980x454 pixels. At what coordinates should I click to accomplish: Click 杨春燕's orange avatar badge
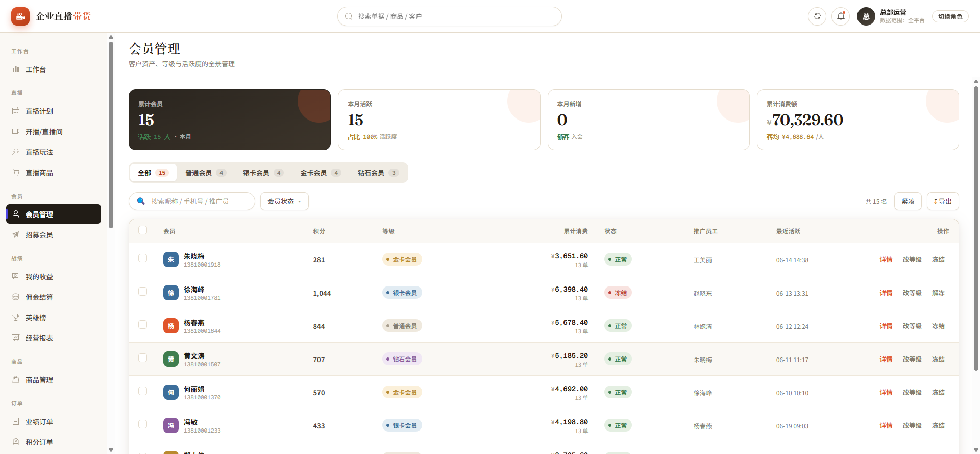point(171,326)
